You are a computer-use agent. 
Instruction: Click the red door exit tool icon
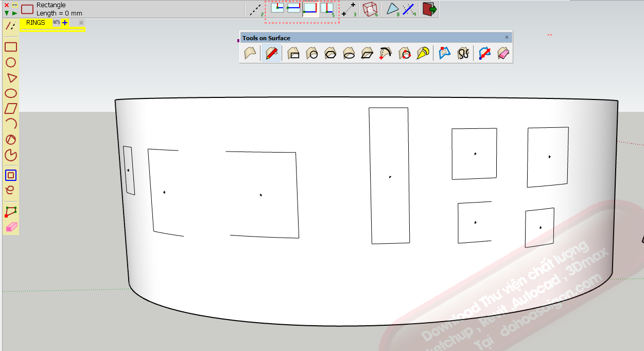tap(429, 9)
